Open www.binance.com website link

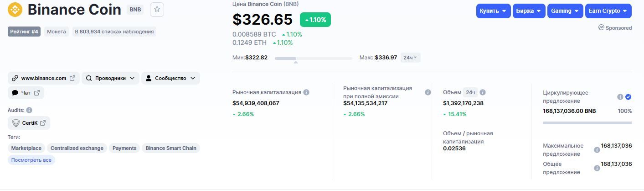(44, 78)
